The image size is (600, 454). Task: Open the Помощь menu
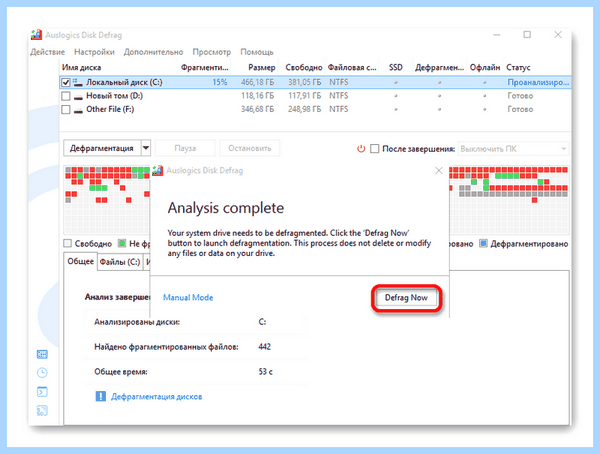point(257,52)
